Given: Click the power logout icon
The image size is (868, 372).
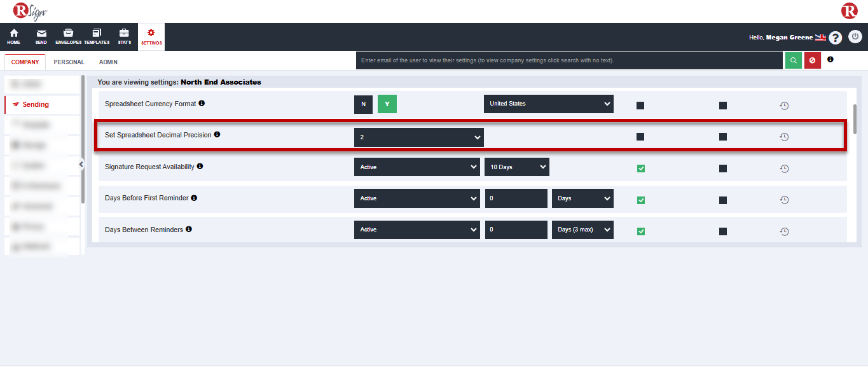Looking at the screenshot, I should tap(855, 37).
